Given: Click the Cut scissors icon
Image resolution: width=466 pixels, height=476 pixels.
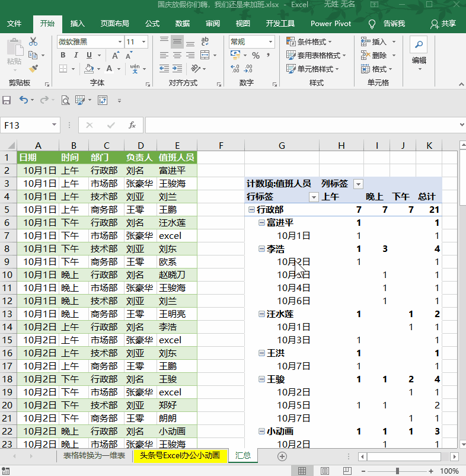Looking at the screenshot, I should [x=33, y=41].
